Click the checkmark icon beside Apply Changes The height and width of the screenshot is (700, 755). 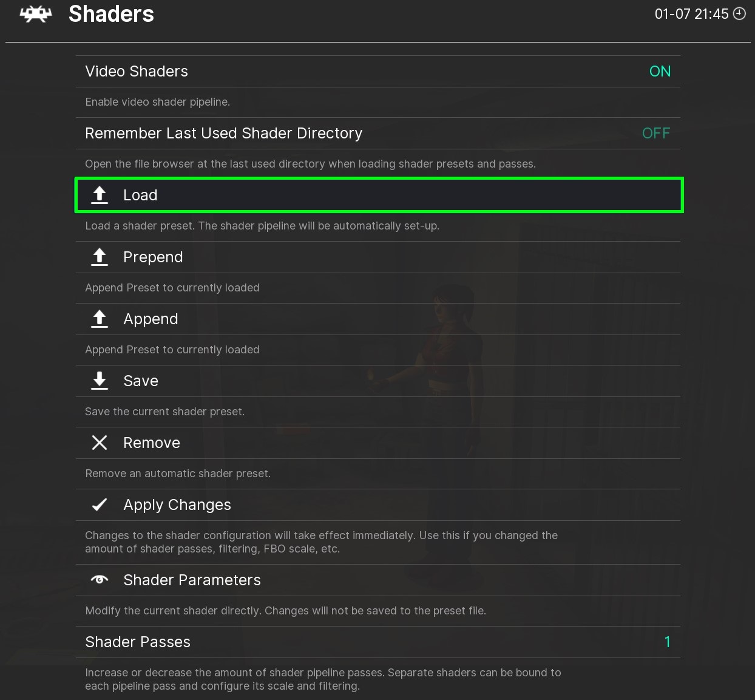click(x=100, y=505)
